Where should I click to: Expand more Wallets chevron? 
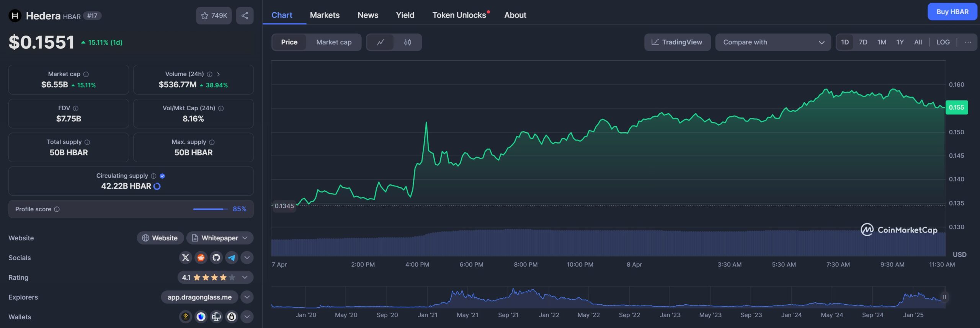click(x=247, y=317)
